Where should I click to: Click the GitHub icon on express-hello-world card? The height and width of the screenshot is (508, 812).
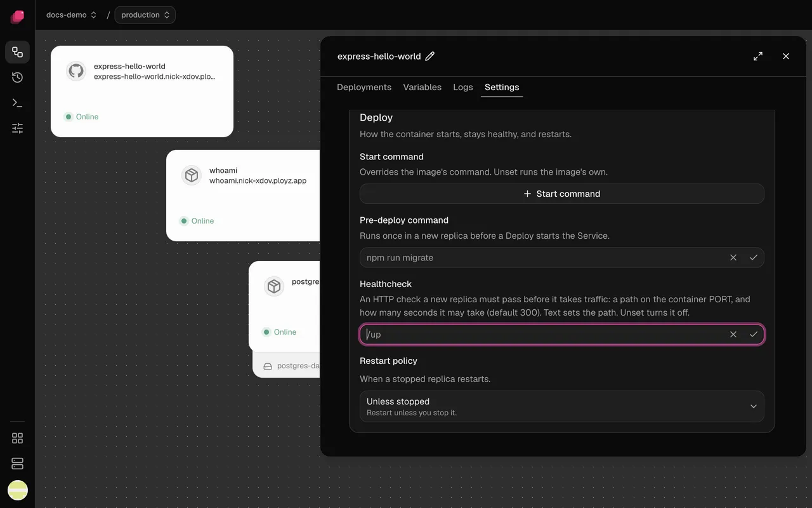[77, 71]
